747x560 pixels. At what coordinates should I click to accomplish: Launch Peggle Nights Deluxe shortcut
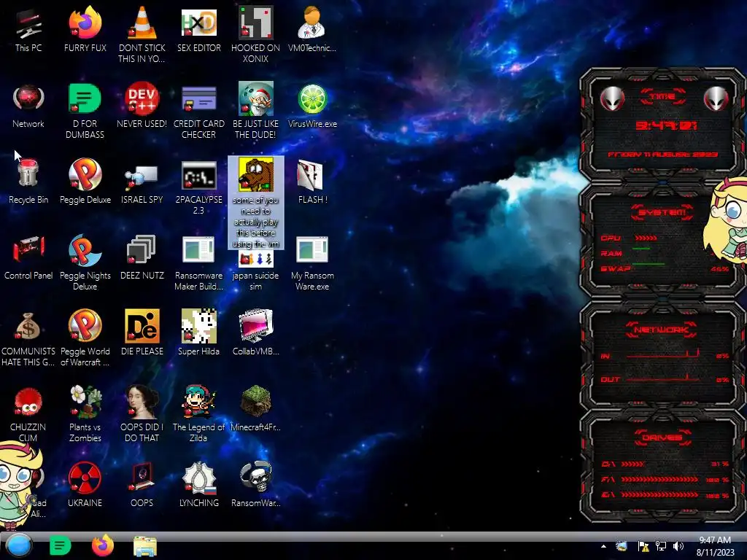coord(85,250)
